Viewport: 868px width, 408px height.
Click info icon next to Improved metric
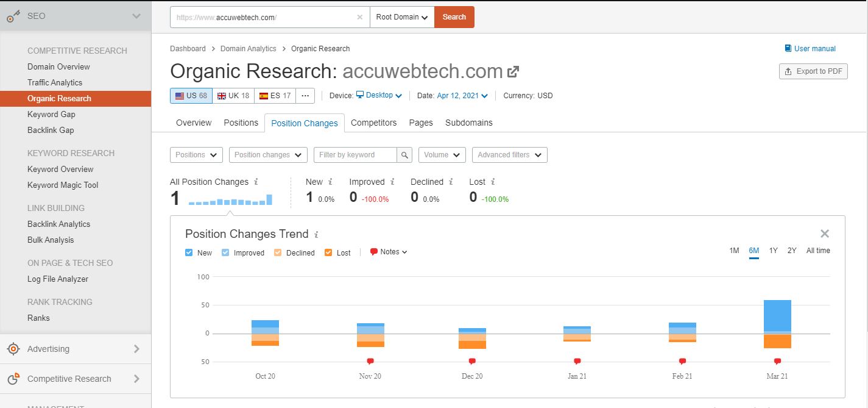point(392,182)
